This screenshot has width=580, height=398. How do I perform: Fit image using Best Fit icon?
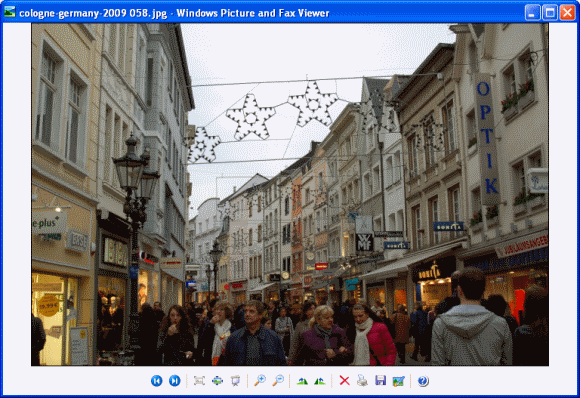(x=199, y=381)
